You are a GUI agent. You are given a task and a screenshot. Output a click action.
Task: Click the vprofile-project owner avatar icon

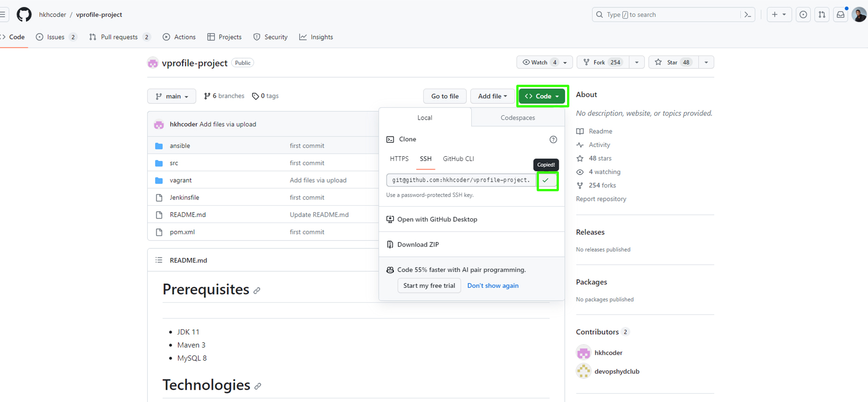coord(153,63)
